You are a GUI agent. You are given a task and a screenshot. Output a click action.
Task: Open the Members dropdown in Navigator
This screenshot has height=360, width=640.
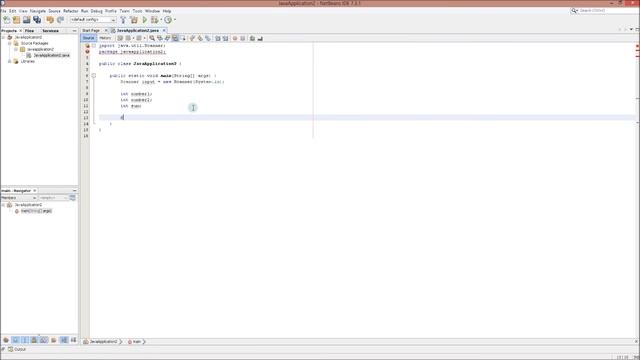[x=19, y=198]
